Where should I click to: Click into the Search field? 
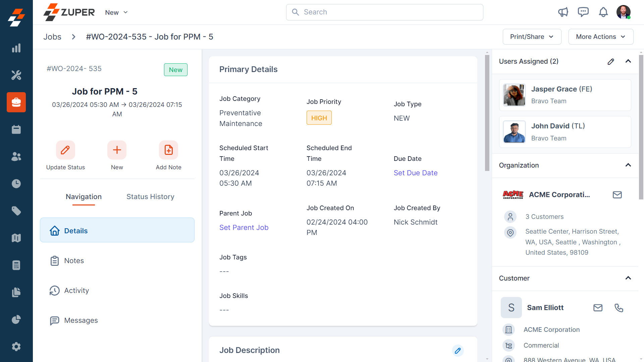384,12
